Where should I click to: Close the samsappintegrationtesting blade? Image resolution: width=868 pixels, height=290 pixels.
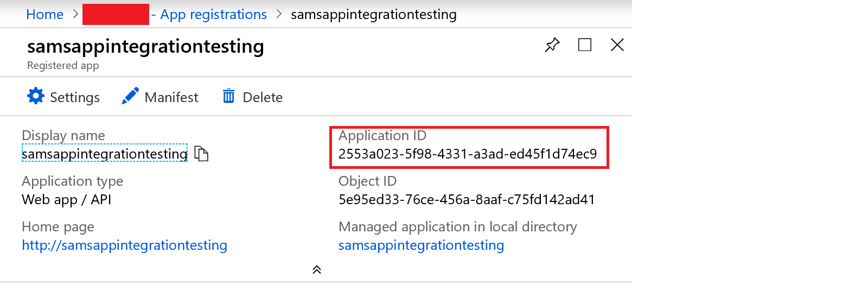617,45
